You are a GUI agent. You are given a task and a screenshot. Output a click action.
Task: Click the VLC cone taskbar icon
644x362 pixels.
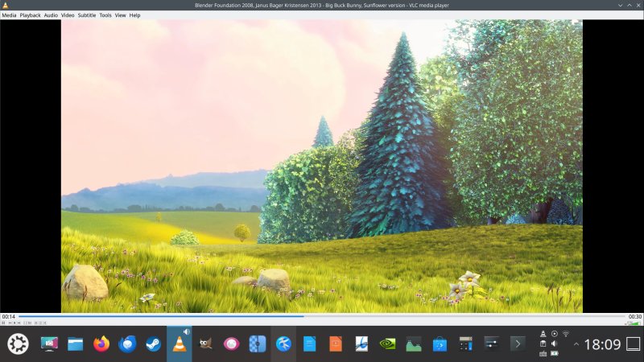[x=179, y=344]
